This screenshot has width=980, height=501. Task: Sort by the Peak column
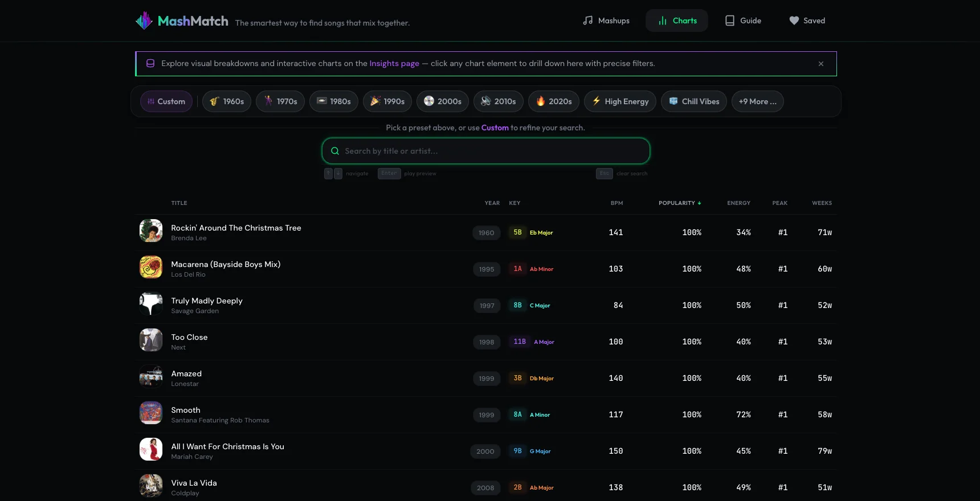(780, 203)
